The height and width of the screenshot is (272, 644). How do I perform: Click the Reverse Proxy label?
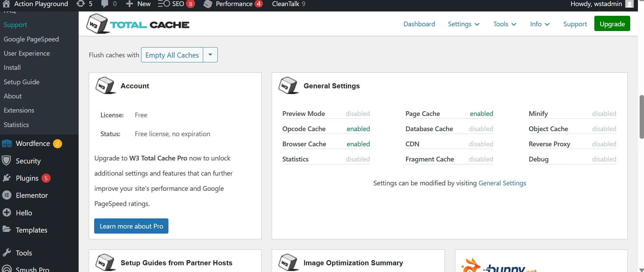pyautogui.click(x=549, y=144)
